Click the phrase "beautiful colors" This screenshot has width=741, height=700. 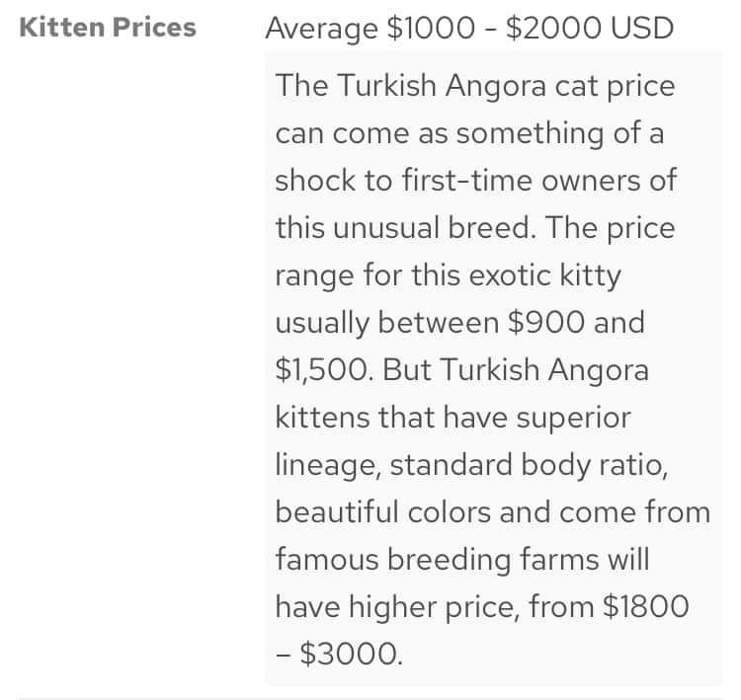[x=382, y=512]
